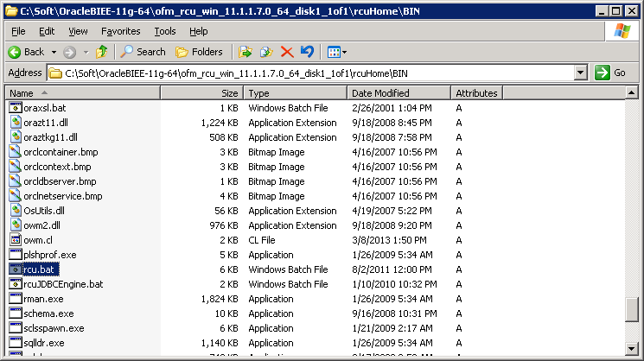Click the 8/2/2011 12:00 PM date
Viewport: 644px width, 361px height.
[x=392, y=269]
